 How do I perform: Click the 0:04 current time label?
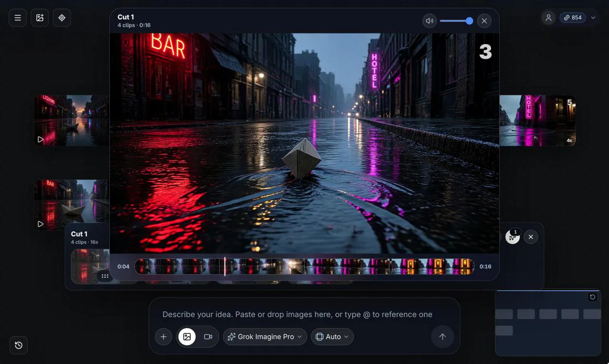123,267
